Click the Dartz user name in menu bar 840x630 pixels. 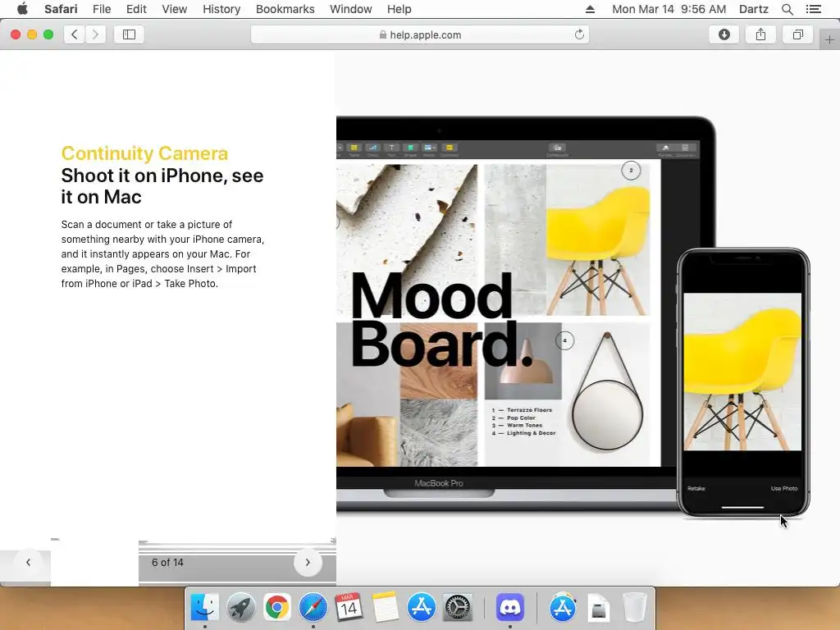pos(753,9)
